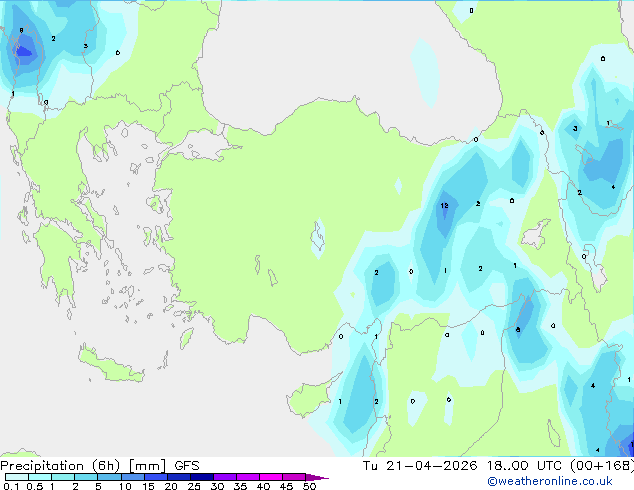Screen dimensions: 634x490
Task: Click the 0.1–0.5 mm legend color swatch
Action: coord(17,477)
